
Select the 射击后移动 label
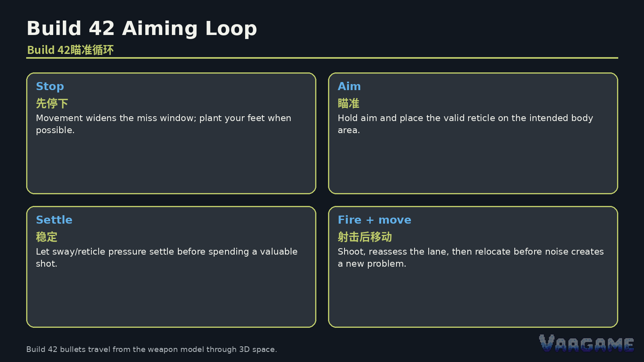[x=365, y=237]
